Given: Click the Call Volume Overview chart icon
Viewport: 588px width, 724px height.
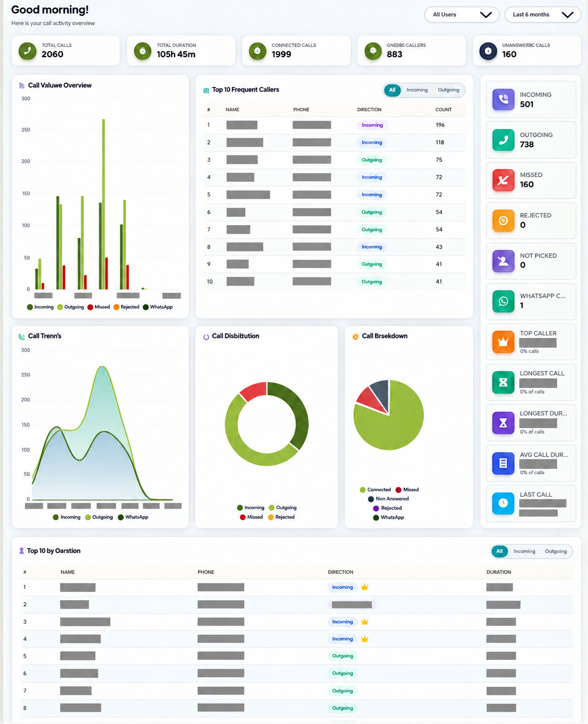Looking at the screenshot, I should [x=22, y=85].
